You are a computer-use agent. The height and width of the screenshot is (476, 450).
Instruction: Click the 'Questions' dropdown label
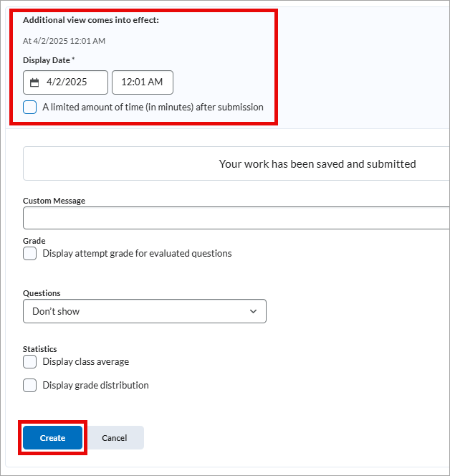point(42,293)
